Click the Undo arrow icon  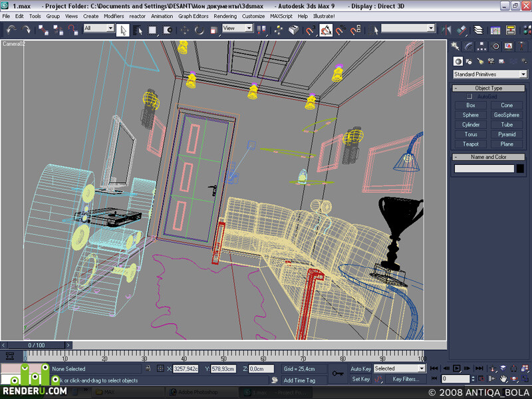[x=11, y=30]
